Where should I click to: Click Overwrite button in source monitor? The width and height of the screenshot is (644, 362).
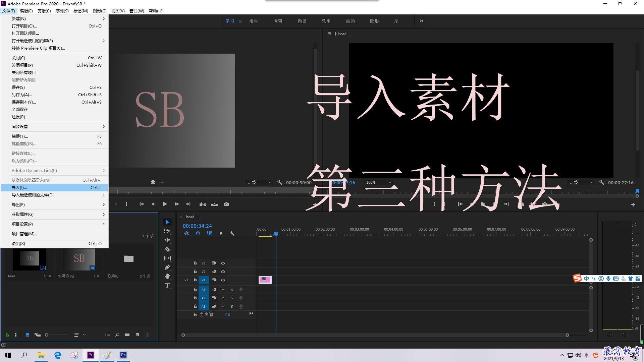click(x=215, y=204)
